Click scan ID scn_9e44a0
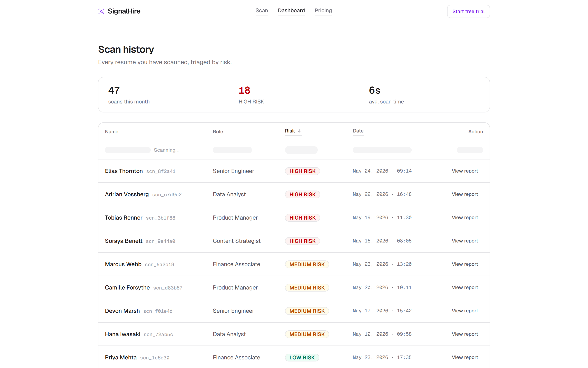This screenshot has width=588, height=368. tap(161, 241)
